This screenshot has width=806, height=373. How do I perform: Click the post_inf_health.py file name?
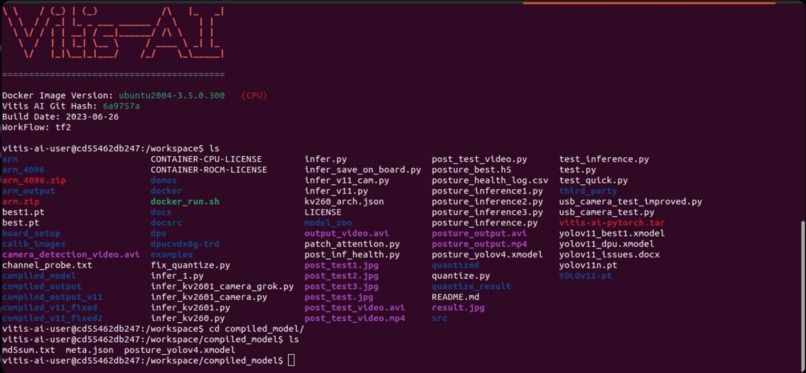(x=352, y=254)
